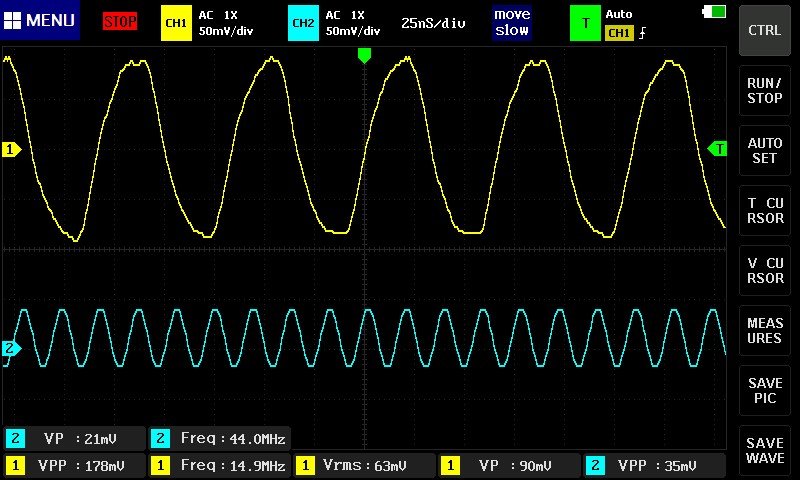Click the red STOP status indicator
Screen dimensions: 800x480
[x=120, y=21]
